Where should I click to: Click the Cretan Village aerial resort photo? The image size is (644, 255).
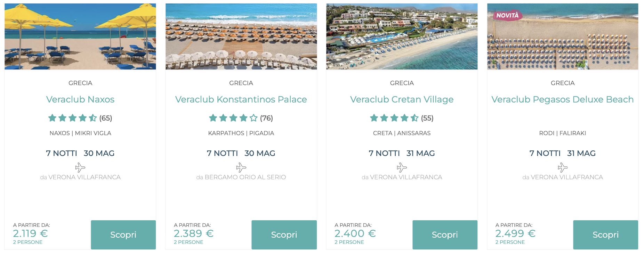coord(402,36)
